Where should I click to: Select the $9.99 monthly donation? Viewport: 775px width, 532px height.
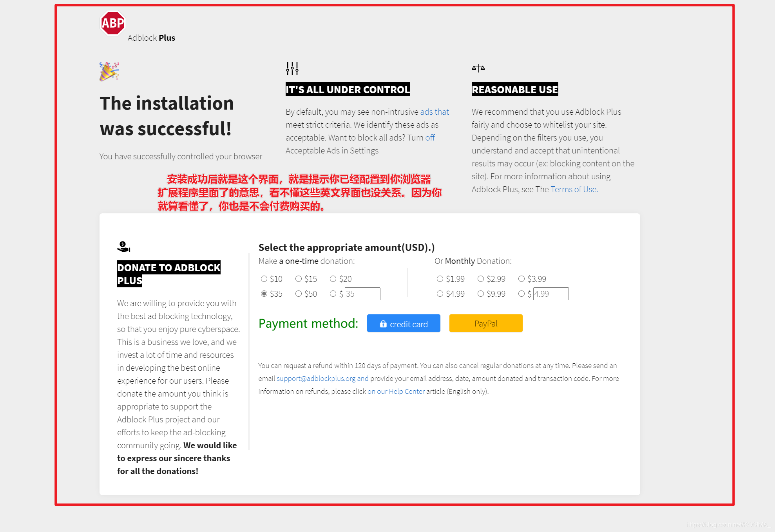coord(481,294)
